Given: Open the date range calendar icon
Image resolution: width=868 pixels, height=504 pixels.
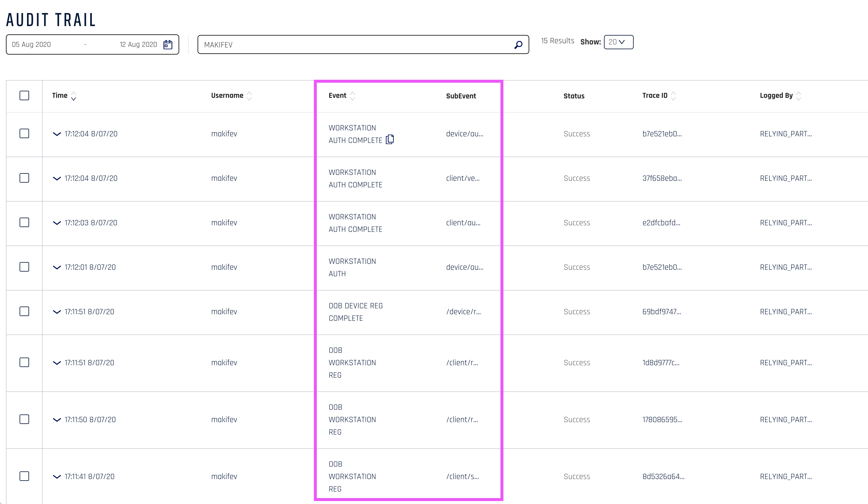Looking at the screenshot, I should 168,44.
